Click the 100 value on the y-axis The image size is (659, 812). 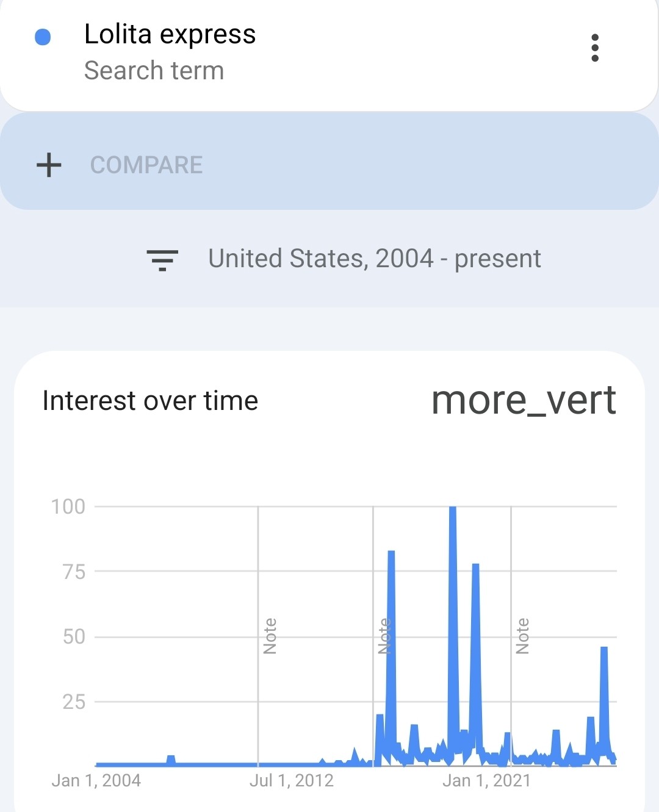tap(68, 506)
